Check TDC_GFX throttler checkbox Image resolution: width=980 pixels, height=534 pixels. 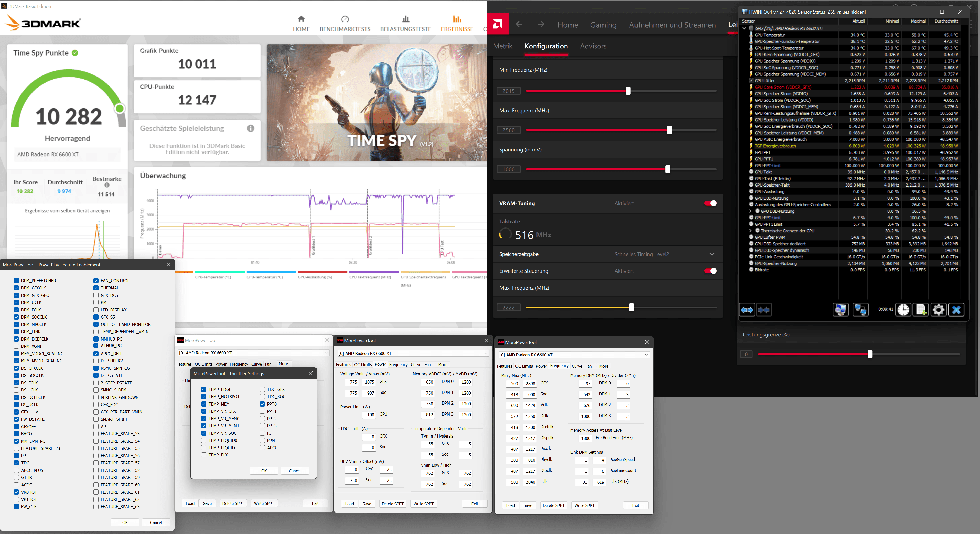(262, 389)
